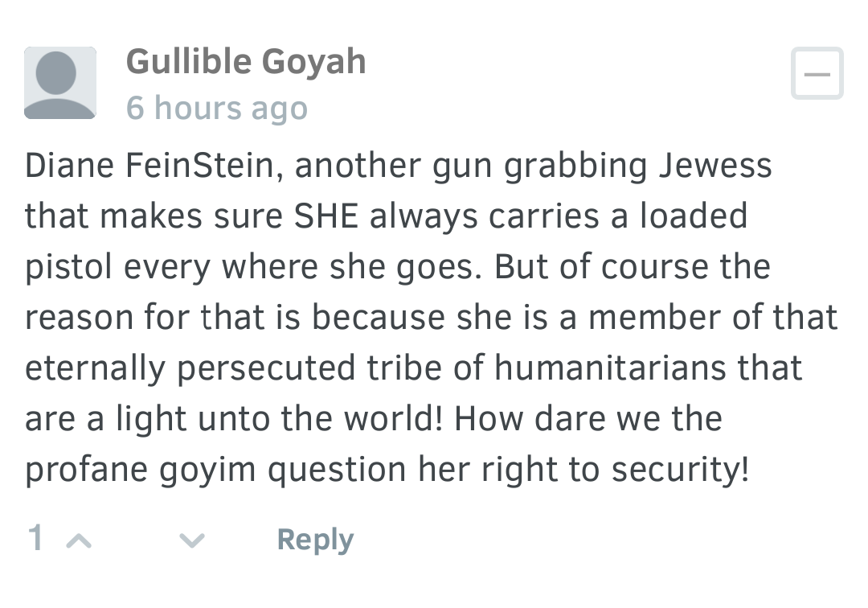The width and height of the screenshot is (868, 608).
Task: Click the '6 hours ago' timestamp
Action: pos(216,108)
